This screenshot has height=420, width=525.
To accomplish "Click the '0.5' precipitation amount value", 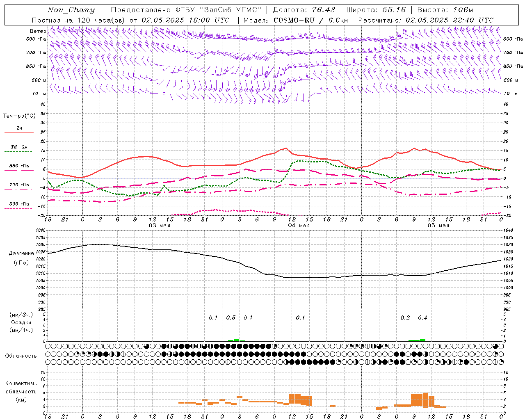I will point(231,317).
